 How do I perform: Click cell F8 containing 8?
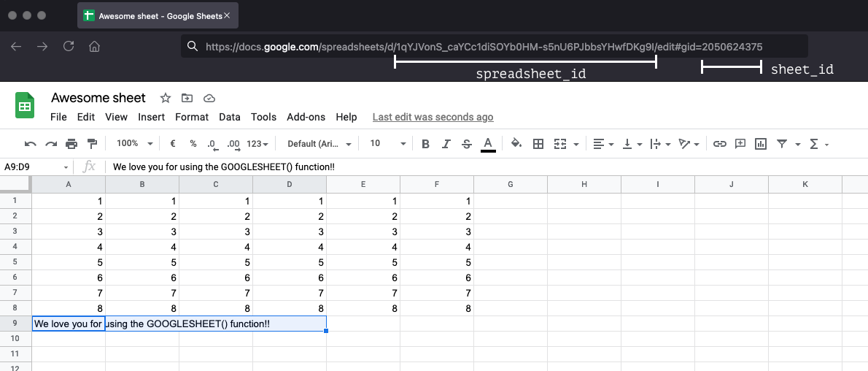(437, 308)
